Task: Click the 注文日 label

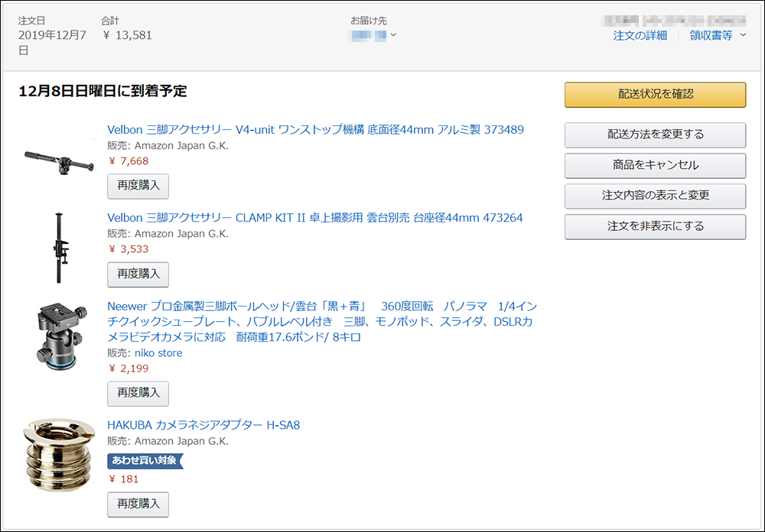Action: (31, 21)
